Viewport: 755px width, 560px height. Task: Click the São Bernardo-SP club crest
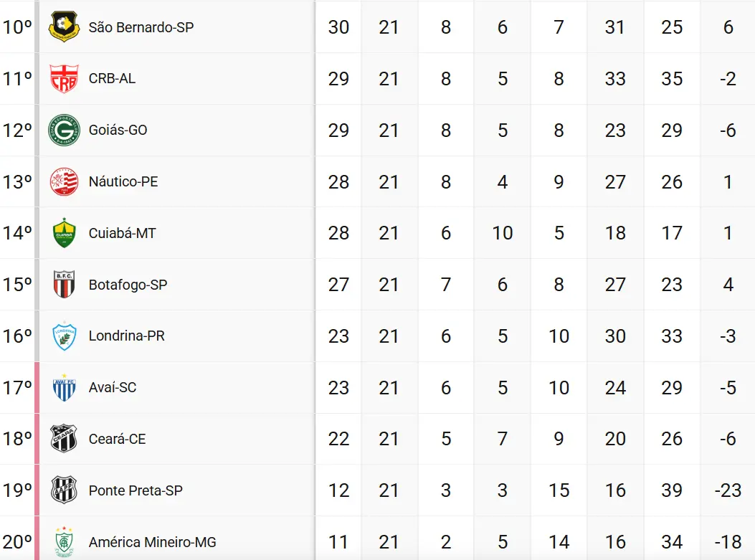(x=64, y=27)
